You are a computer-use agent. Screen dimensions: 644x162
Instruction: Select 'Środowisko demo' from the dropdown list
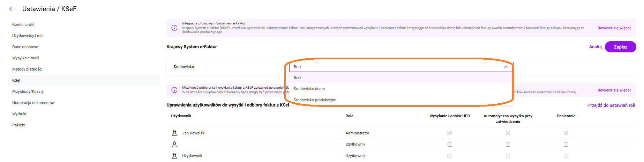tap(309, 89)
